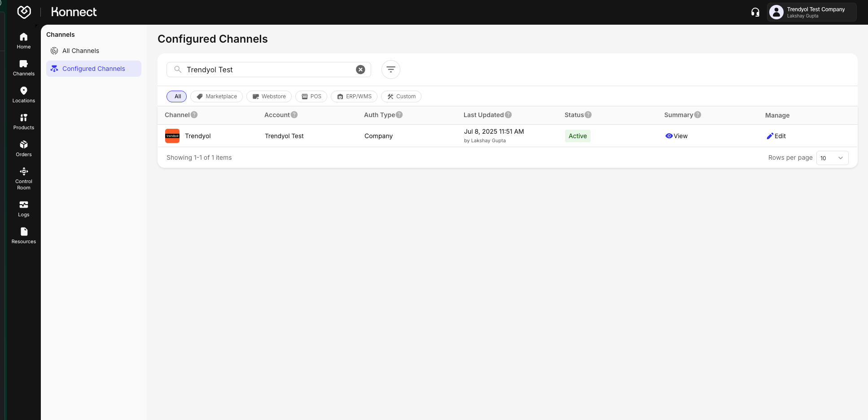Filter by ERP/WMS channels
The height and width of the screenshot is (420, 868).
[x=354, y=96]
